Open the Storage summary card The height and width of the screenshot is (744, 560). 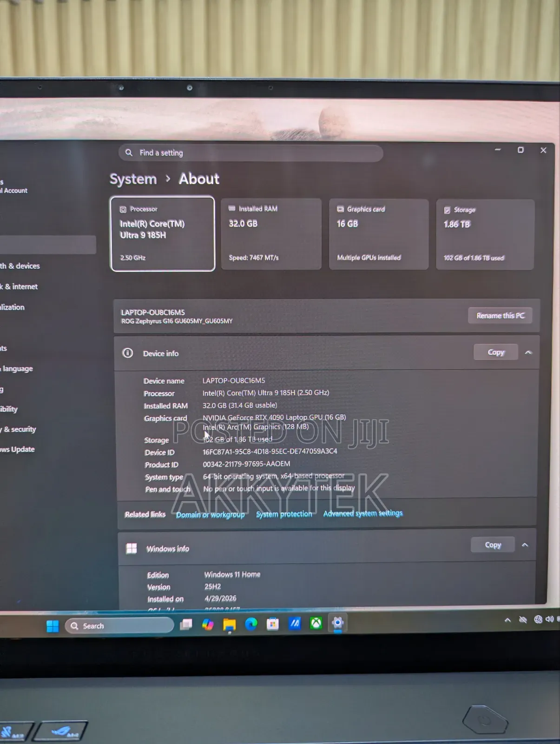(485, 235)
